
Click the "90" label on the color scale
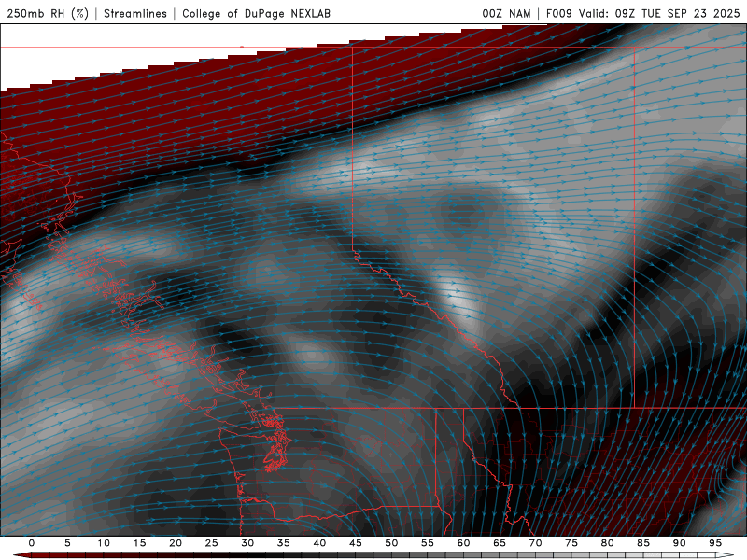point(680,543)
